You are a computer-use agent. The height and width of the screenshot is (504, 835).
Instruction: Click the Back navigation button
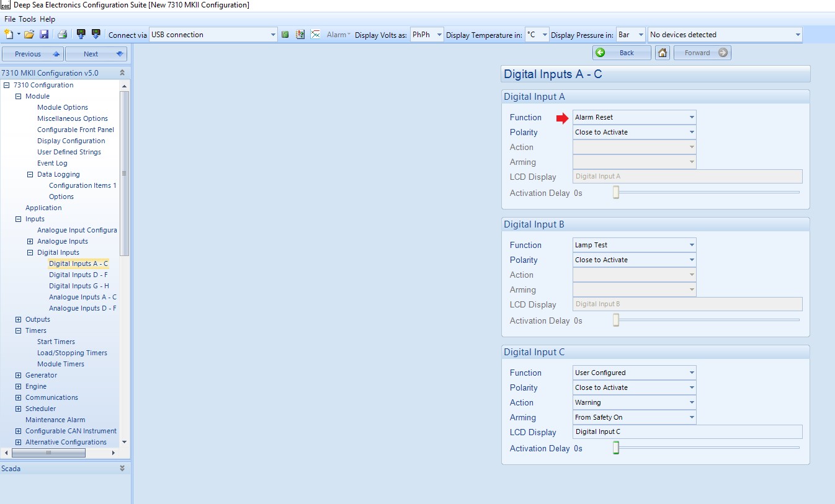(x=622, y=53)
